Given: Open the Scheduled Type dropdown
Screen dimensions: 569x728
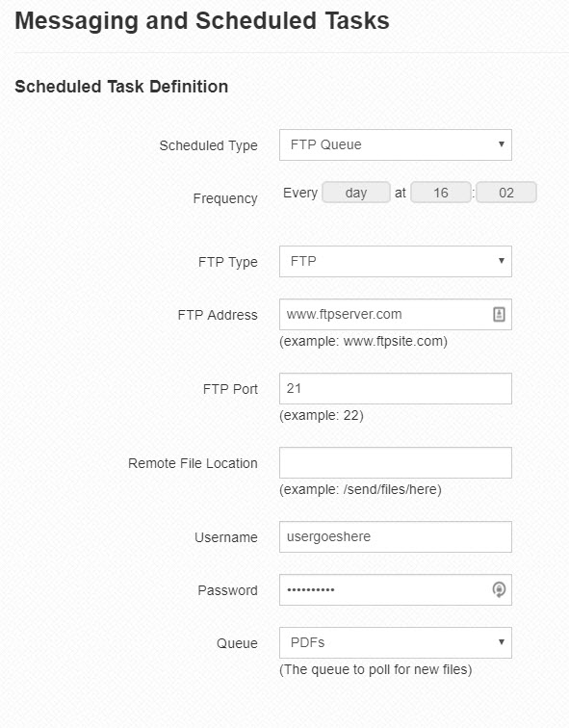Looking at the screenshot, I should pyautogui.click(x=396, y=144).
